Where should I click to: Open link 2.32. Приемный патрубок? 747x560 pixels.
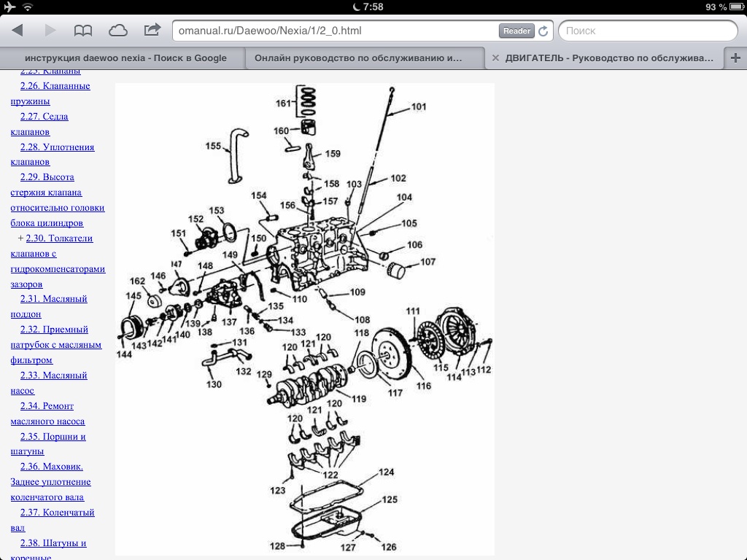(56, 345)
